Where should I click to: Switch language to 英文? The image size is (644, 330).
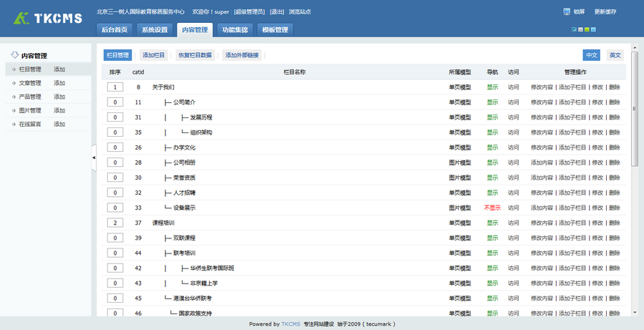pyautogui.click(x=615, y=55)
